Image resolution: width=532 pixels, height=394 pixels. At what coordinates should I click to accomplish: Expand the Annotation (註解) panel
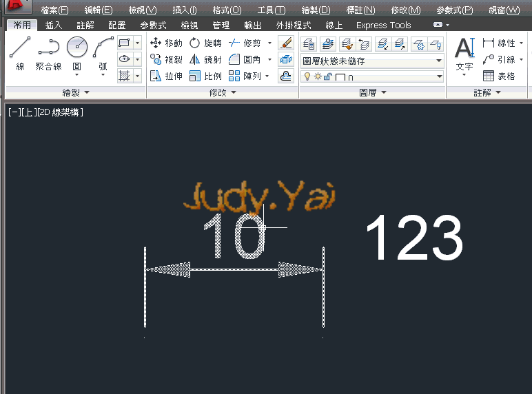(x=487, y=92)
